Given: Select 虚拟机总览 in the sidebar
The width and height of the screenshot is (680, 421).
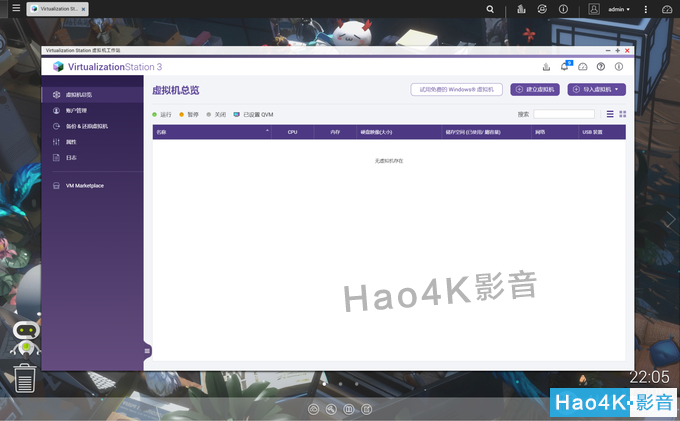Looking at the screenshot, I should pos(92,95).
